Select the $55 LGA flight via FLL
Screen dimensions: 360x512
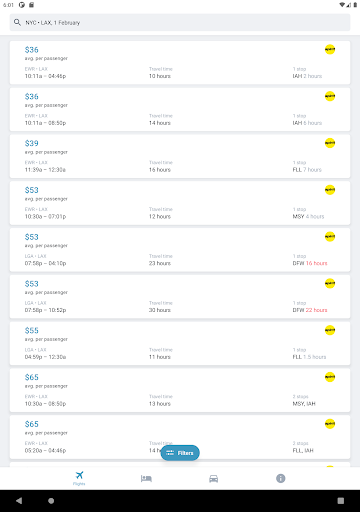180,343
